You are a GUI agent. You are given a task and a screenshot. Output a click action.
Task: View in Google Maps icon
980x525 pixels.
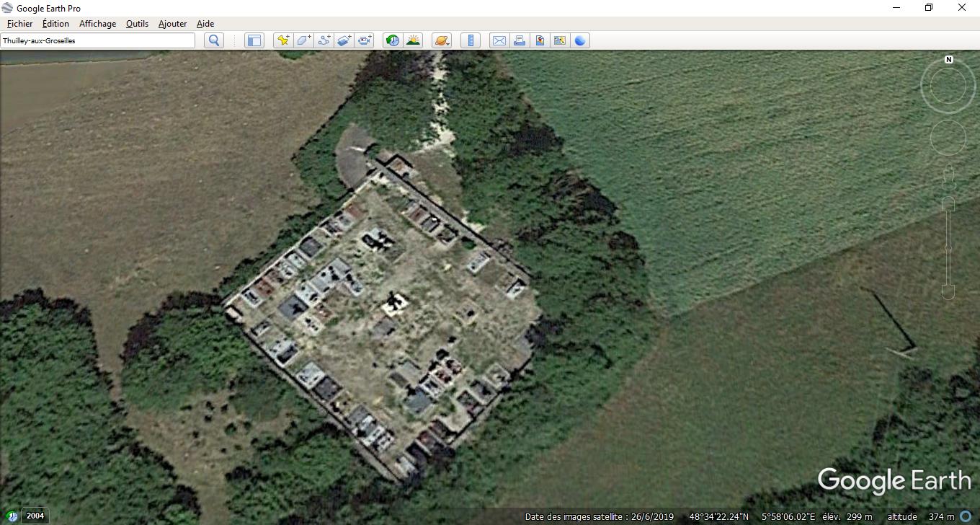pos(559,40)
